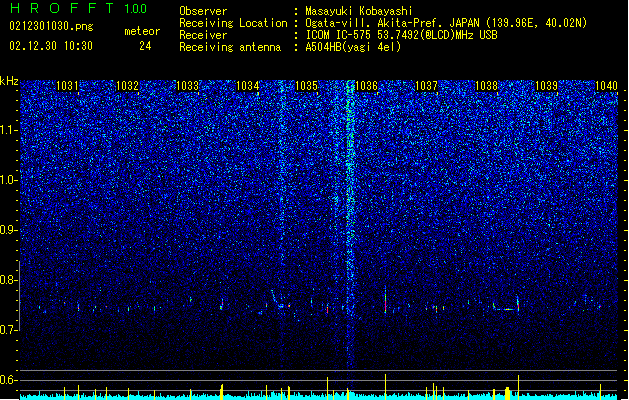Click the 'meteor' label
629x400 pixels.
(142, 31)
